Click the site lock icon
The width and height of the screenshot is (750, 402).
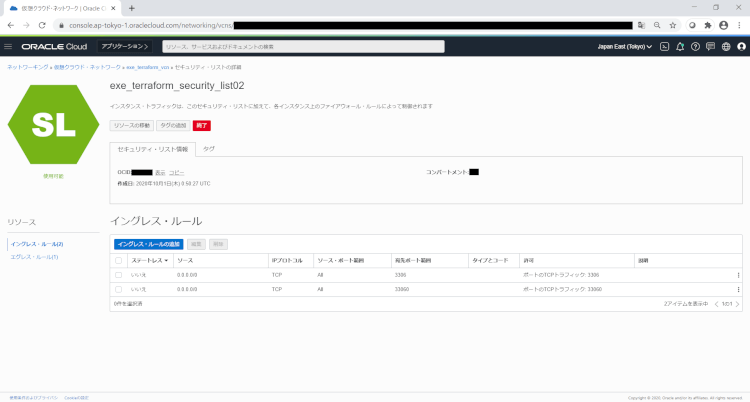pos(61,25)
